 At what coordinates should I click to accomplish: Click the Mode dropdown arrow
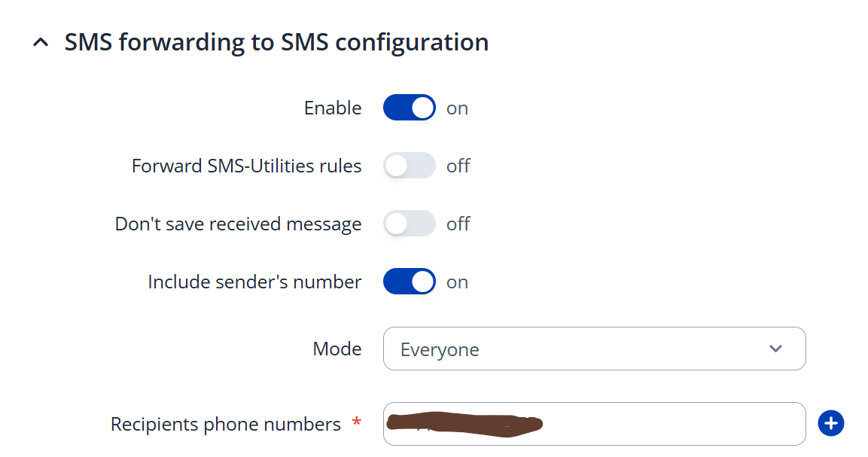click(775, 349)
